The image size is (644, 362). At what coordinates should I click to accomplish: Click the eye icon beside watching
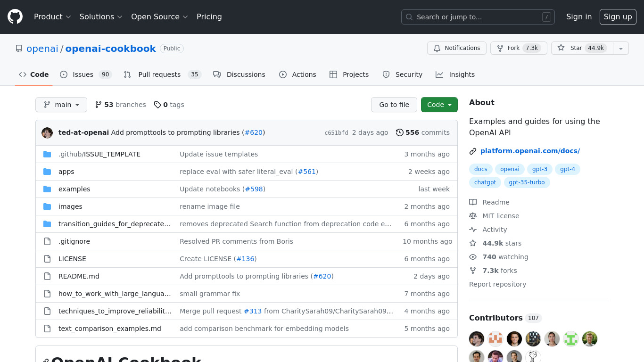pyautogui.click(x=473, y=257)
